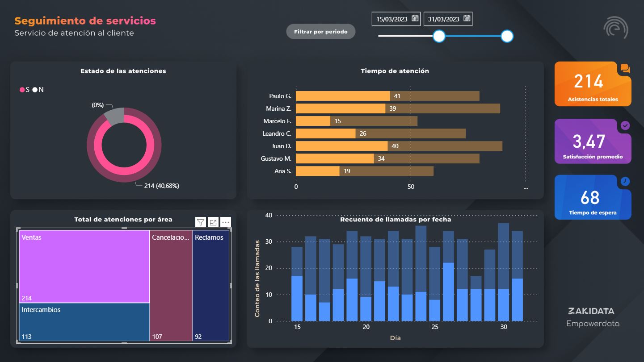Click the focus mode icon on the treemap
Screen dimensions: 644x362
click(x=213, y=222)
